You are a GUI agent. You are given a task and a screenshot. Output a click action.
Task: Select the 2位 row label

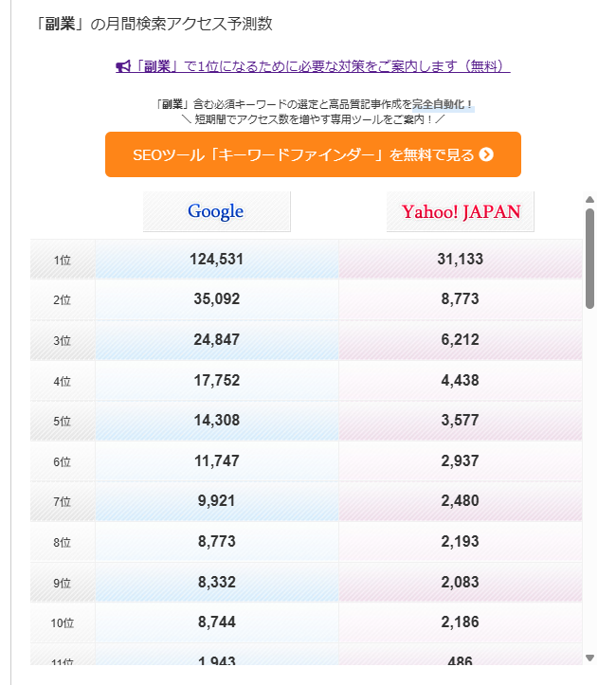tap(63, 300)
